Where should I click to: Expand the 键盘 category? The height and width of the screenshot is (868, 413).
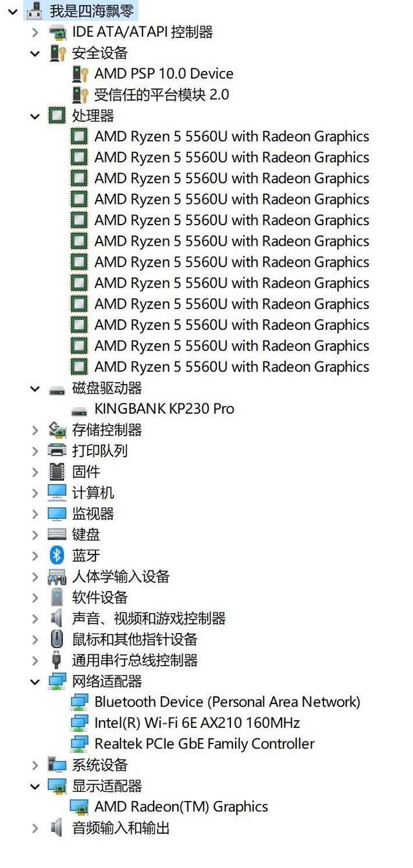pyautogui.click(x=35, y=534)
